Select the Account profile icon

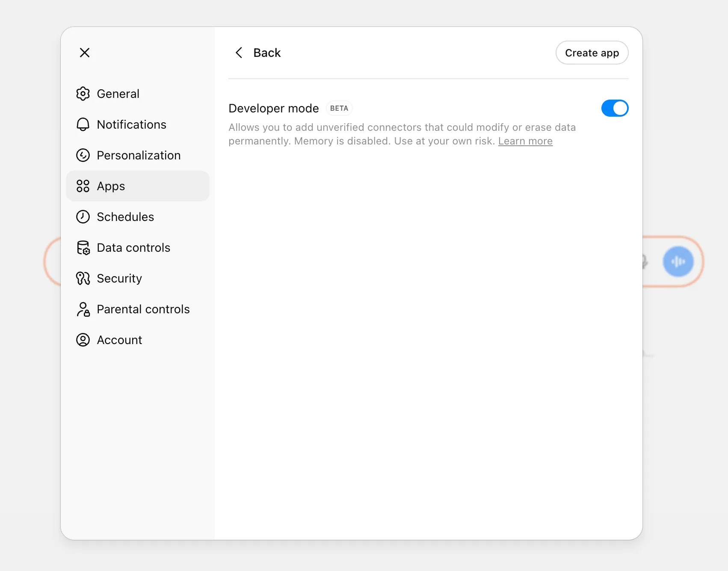point(83,340)
